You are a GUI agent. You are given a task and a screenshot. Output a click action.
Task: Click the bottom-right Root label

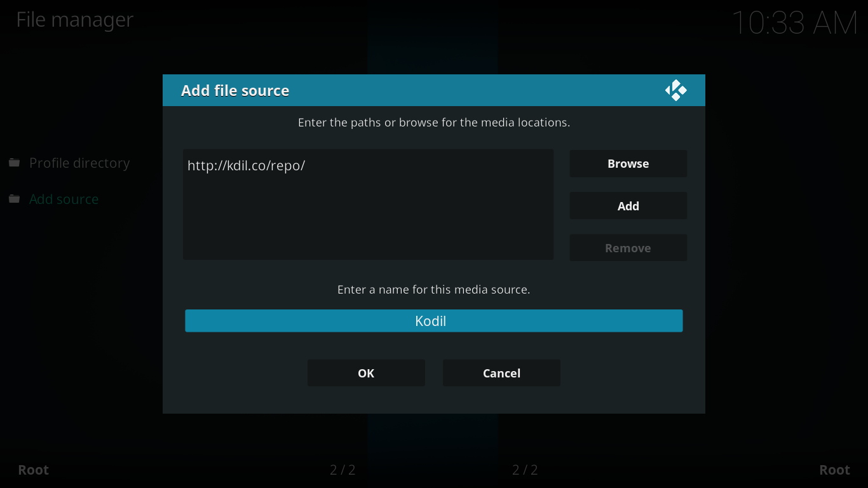(834, 470)
